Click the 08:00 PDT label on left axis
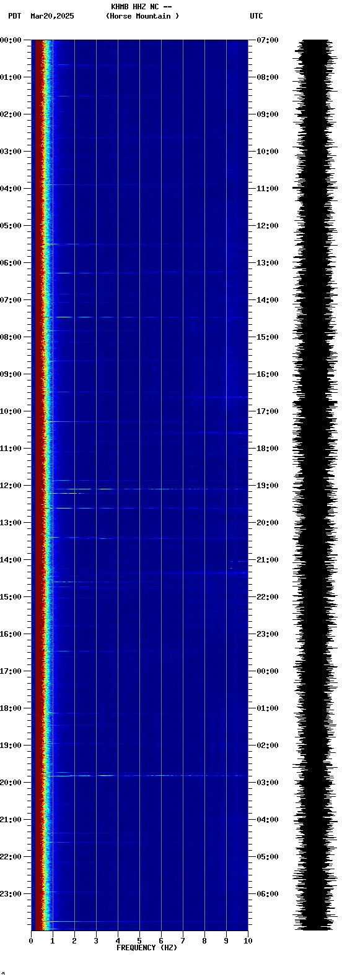This screenshot has height=980, width=342. (11, 337)
